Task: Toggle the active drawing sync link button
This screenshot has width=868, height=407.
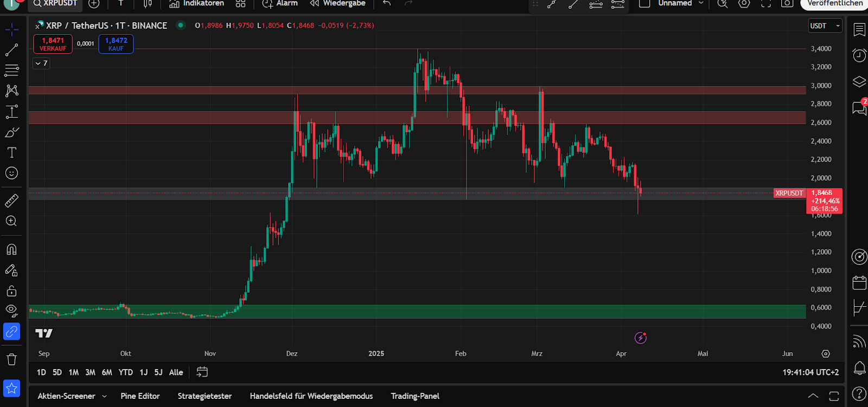Action: [11, 331]
